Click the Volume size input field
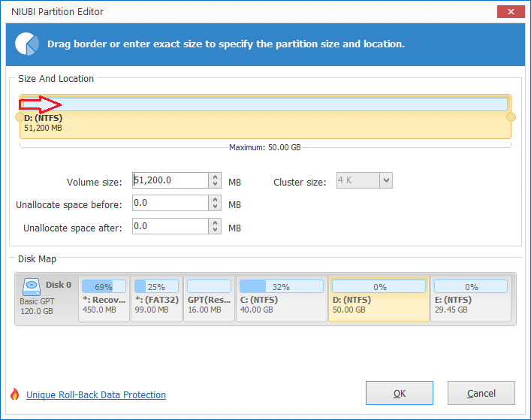 (x=170, y=180)
